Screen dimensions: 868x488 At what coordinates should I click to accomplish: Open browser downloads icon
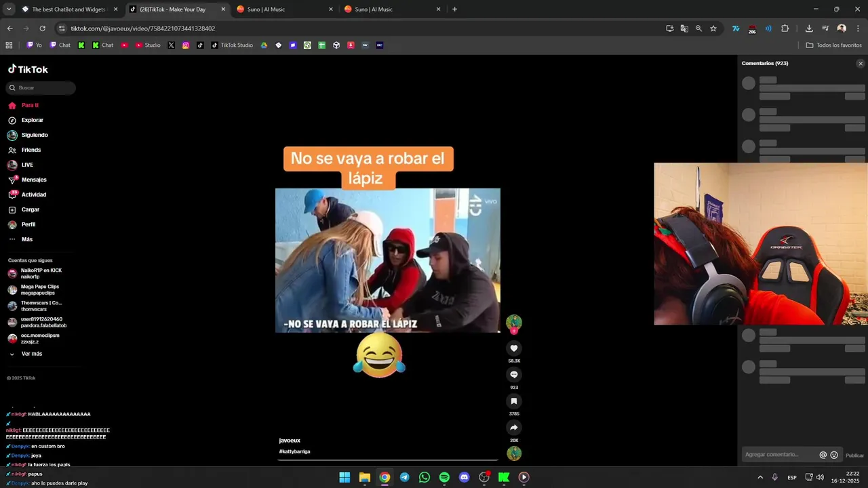point(809,28)
